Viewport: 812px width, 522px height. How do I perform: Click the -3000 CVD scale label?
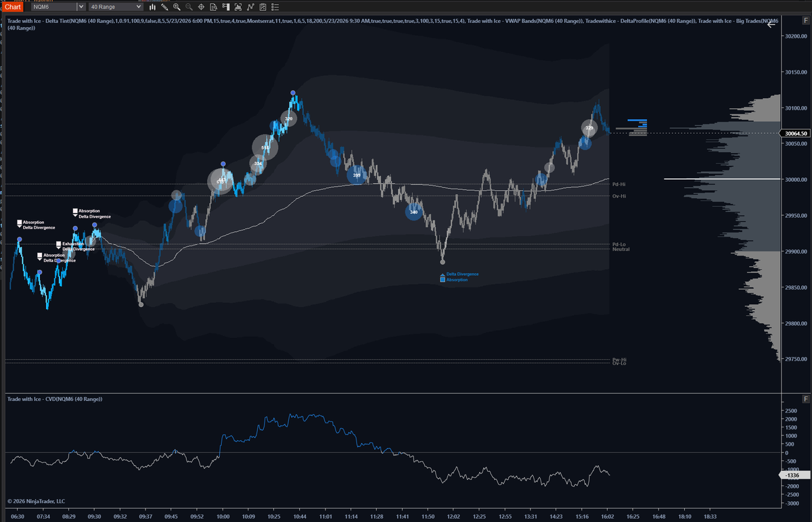tap(792, 503)
